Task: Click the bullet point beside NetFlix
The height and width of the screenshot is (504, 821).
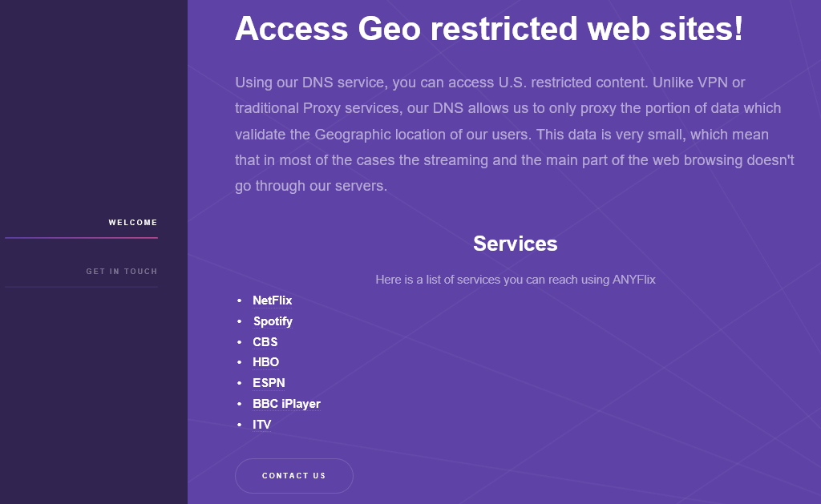Action: pyautogui.click(x=239, y=301)
